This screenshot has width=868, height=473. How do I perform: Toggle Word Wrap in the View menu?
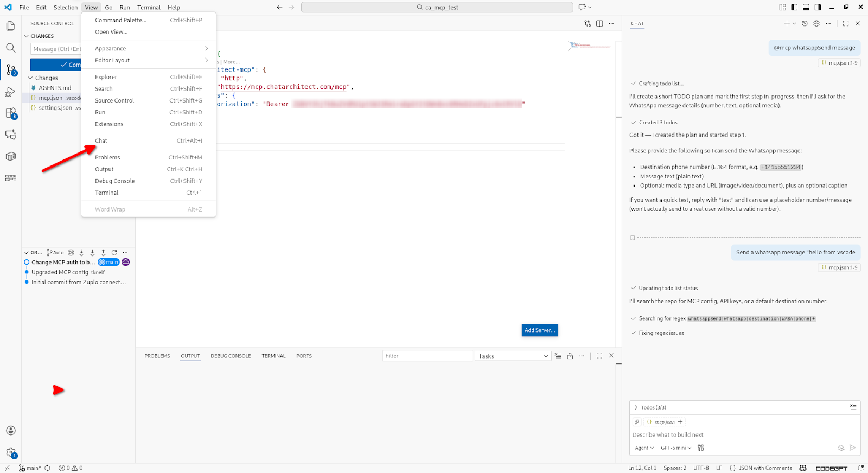[149, 209]
